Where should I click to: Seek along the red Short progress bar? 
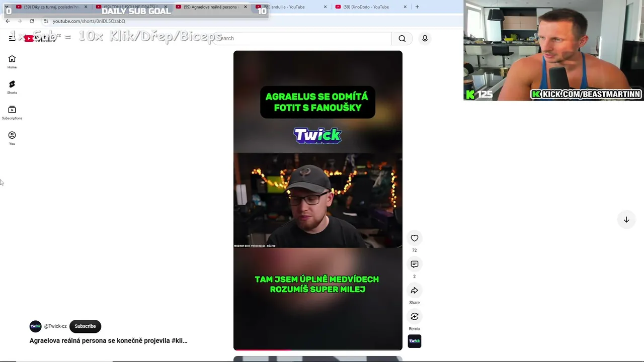(317, 349)
